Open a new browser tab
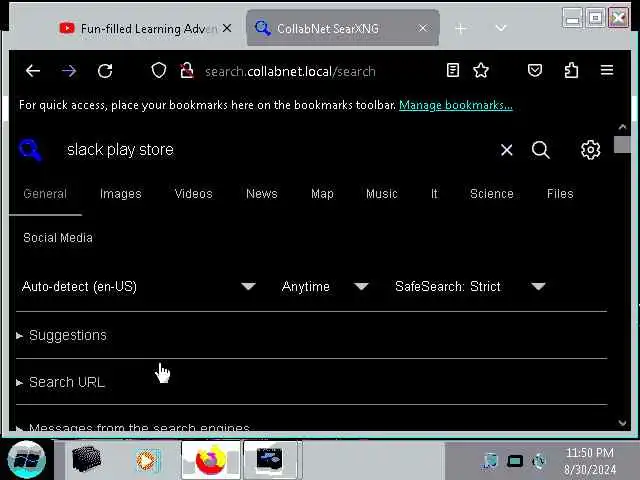This screenshot has height=480, width=640. tap(460, 29)
